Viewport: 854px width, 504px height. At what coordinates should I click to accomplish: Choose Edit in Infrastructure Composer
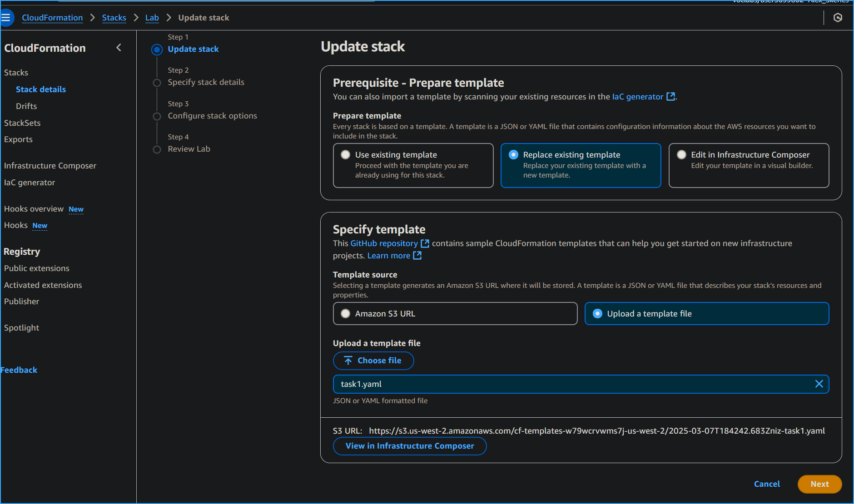(681, 154)
